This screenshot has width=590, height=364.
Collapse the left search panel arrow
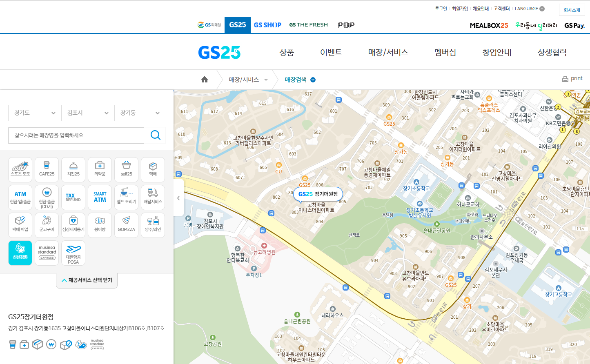(x=178, y=198)
